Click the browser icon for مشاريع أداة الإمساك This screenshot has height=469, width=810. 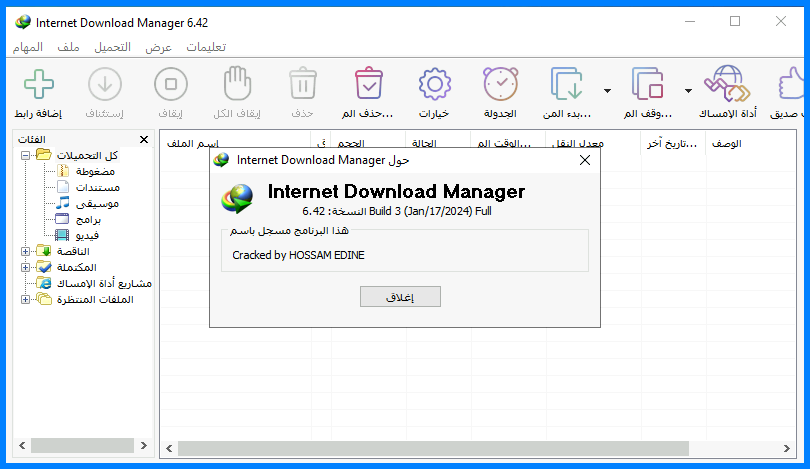[x=44, y=283]
